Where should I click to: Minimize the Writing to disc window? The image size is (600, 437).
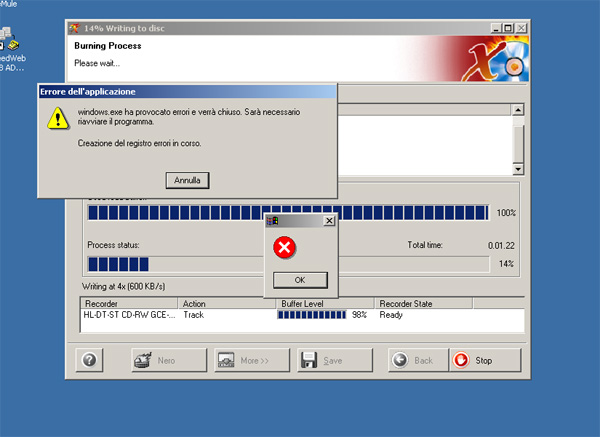coord(496,28)
